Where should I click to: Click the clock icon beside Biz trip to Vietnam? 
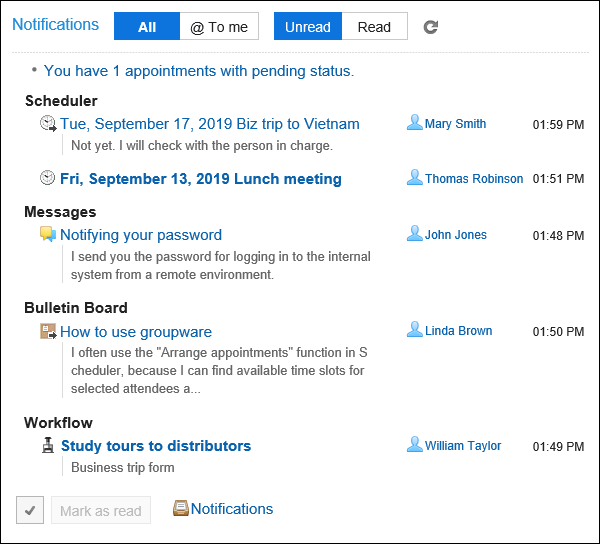(x=48, y=124)
